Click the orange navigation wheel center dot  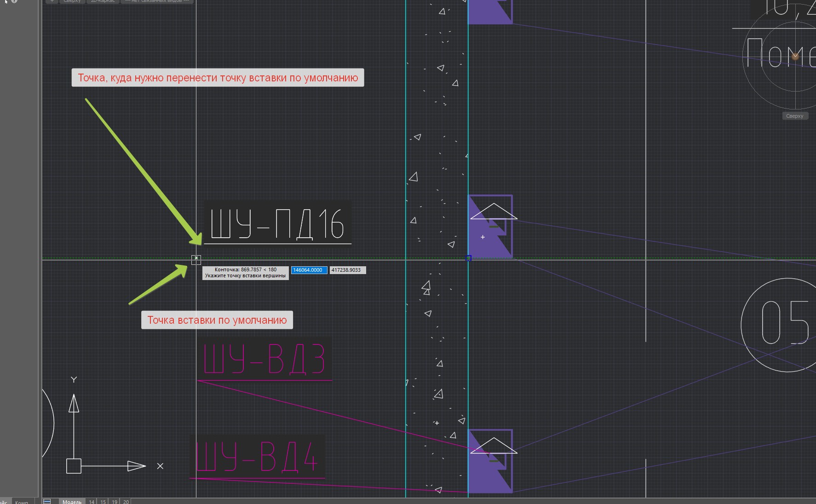click(x=795, y=56)
